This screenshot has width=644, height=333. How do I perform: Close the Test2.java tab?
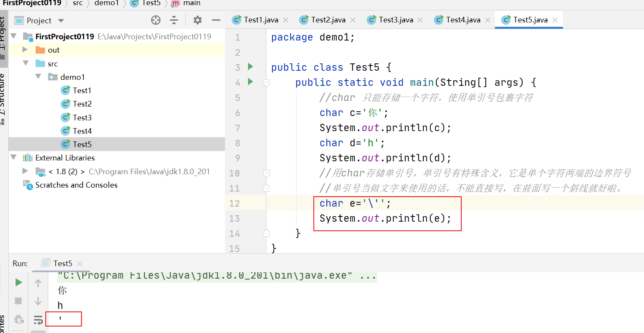tap(353, 20)
